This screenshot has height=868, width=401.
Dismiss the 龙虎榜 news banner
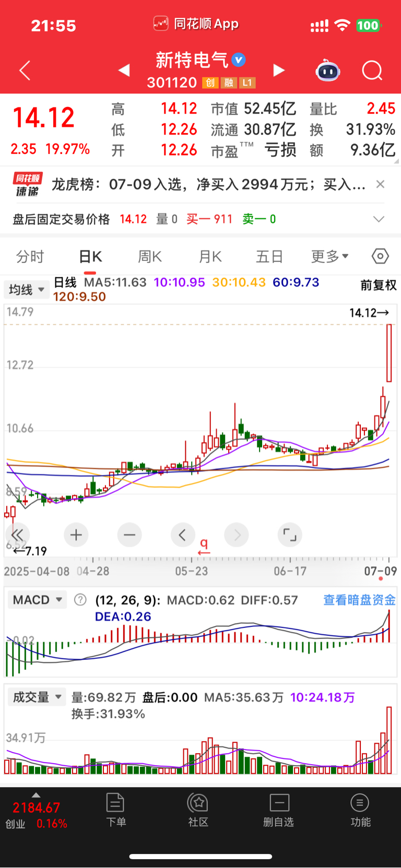pos(380,184)
